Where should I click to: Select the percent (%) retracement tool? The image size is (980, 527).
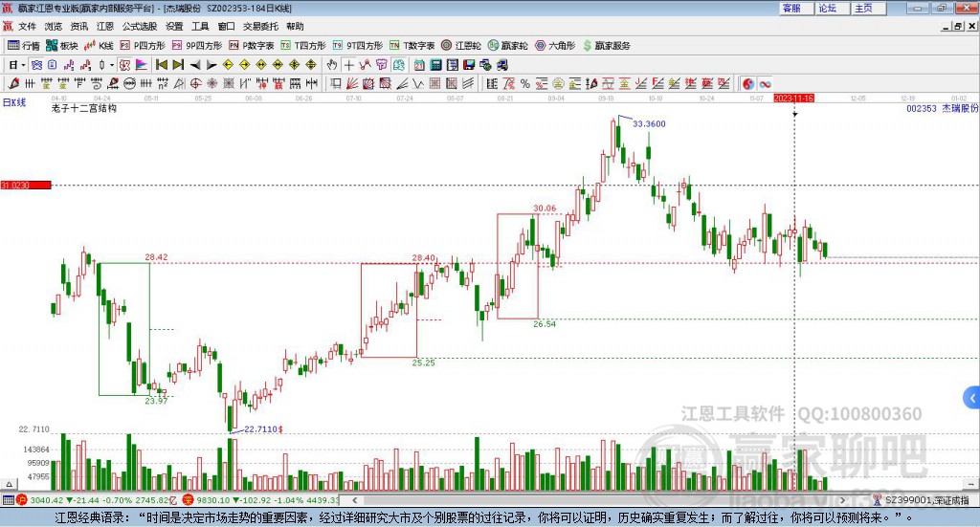pos(525,83)
